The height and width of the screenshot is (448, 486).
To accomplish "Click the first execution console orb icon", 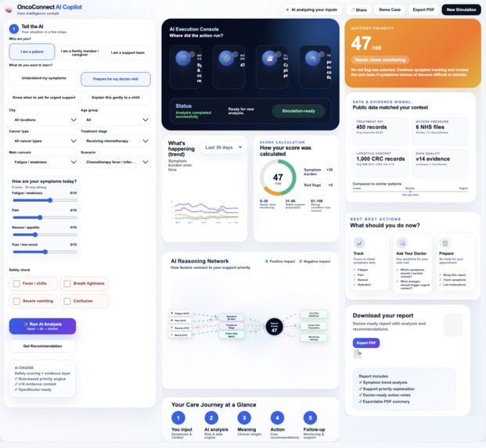I will click(183, 58).
